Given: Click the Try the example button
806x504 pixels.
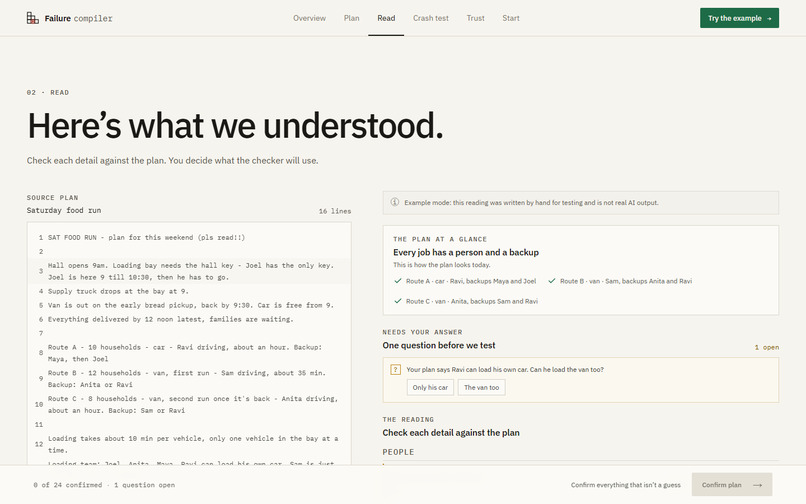Looking at the screenshot, I should (739, 18).
